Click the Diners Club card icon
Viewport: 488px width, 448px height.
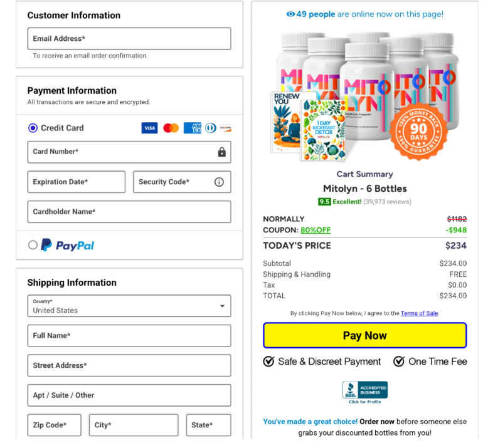(x=210, y=128)
